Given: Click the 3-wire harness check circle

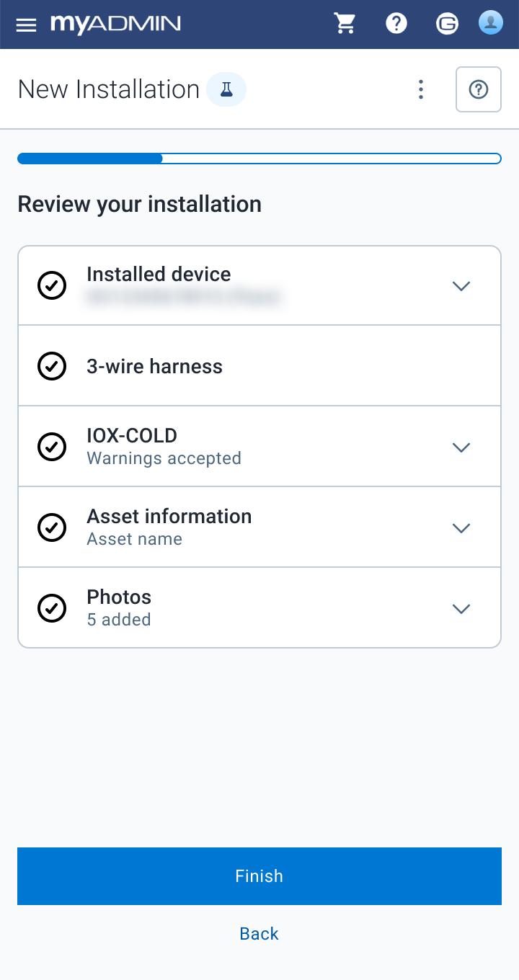Looking at the screenshot, I should click(52, 366).
